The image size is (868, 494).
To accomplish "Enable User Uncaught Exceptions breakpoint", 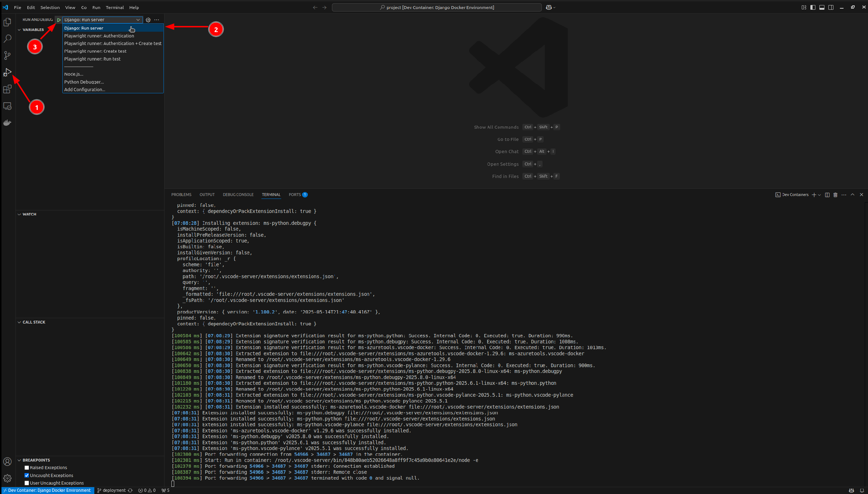I will (27, 483).
